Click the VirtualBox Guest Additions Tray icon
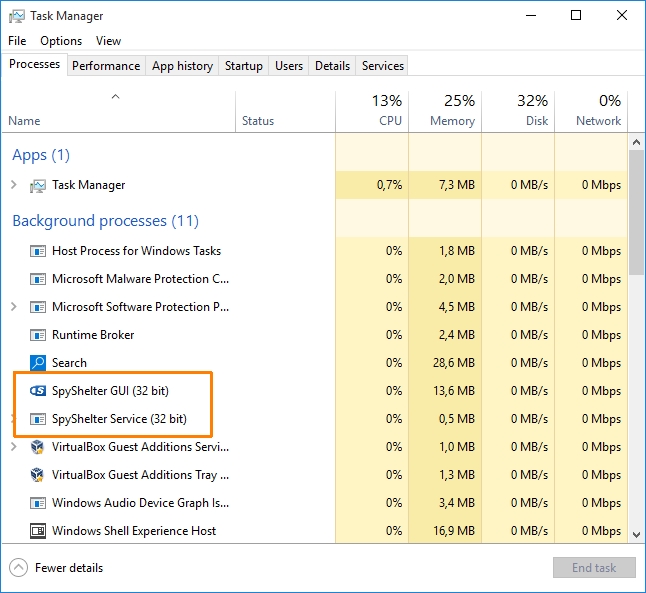 (x=38, y=475)
